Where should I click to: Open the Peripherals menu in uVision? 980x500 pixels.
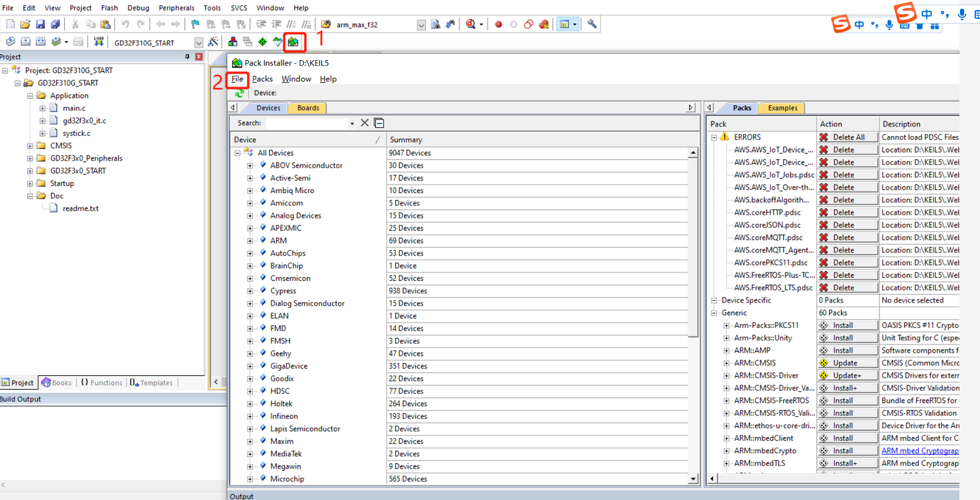(177, 8)
